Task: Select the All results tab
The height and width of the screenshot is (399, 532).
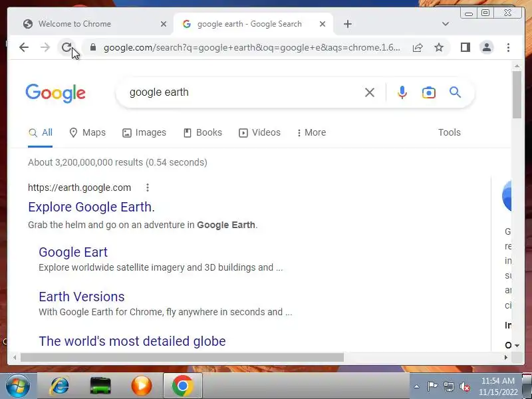Action: click(x=40, y=132)
